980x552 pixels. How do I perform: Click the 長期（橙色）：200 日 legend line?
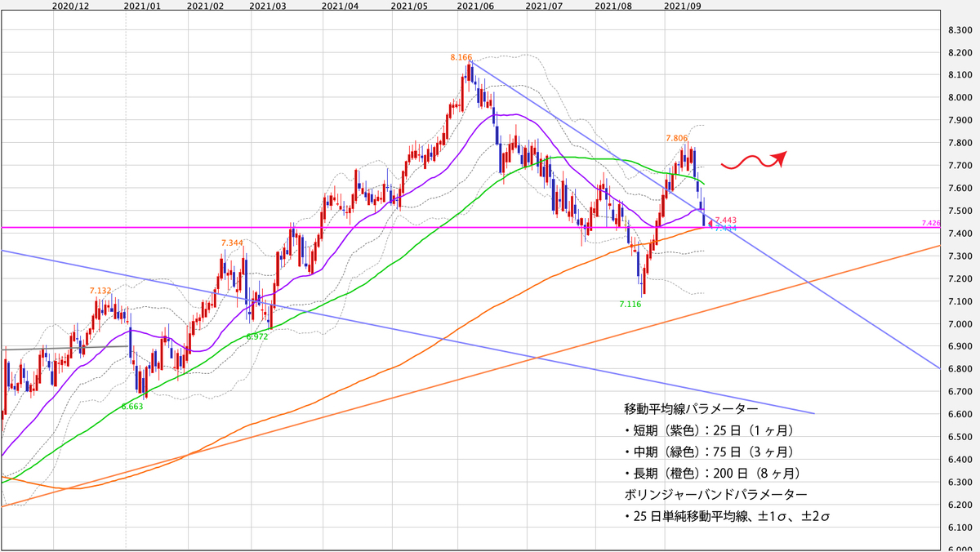(712, 474)
